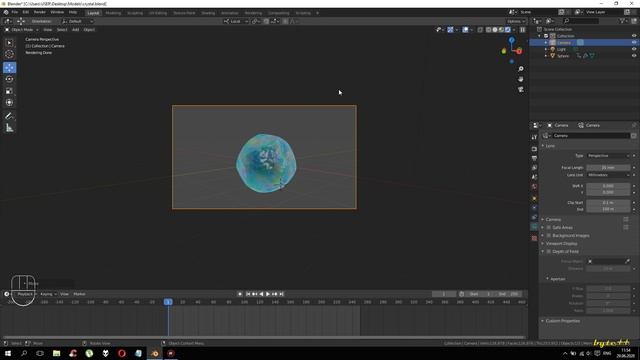
Task: Open the timeline Playback menu
Action: [x=26, y=294]
